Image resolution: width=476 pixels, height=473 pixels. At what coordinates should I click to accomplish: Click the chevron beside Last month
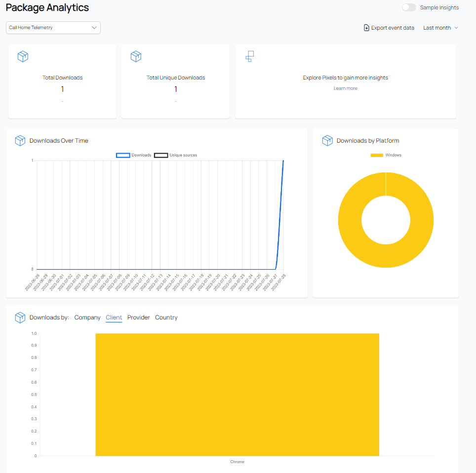pyautogui.click(x=456, y=28)
